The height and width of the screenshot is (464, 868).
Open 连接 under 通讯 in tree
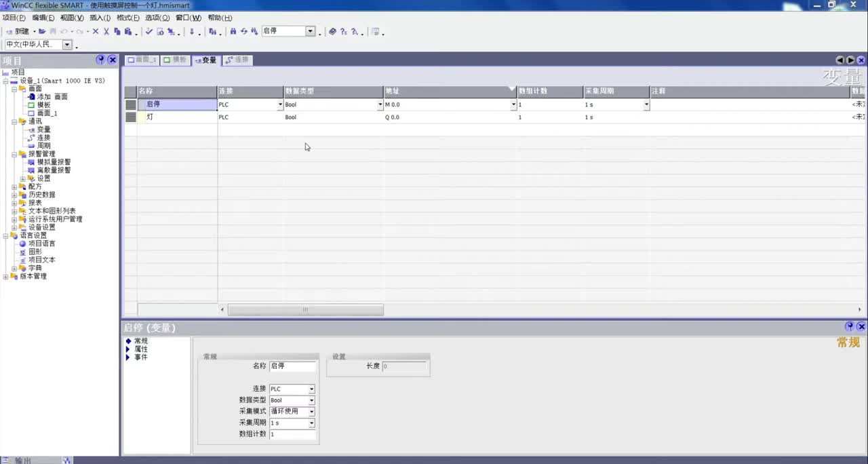coord(43,138)
